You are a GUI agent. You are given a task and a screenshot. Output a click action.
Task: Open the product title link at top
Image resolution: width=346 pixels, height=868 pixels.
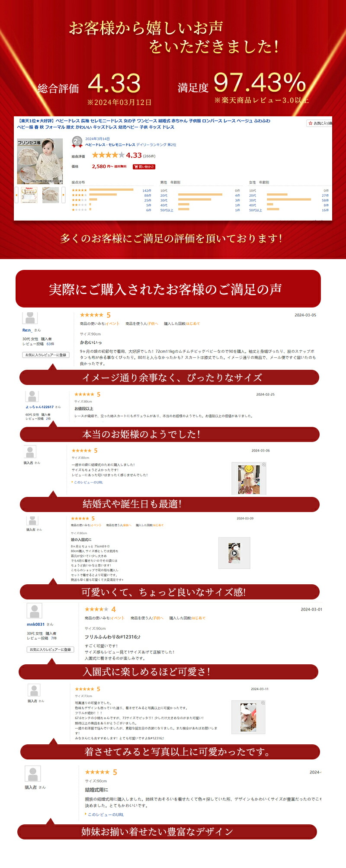click(144, 124)
